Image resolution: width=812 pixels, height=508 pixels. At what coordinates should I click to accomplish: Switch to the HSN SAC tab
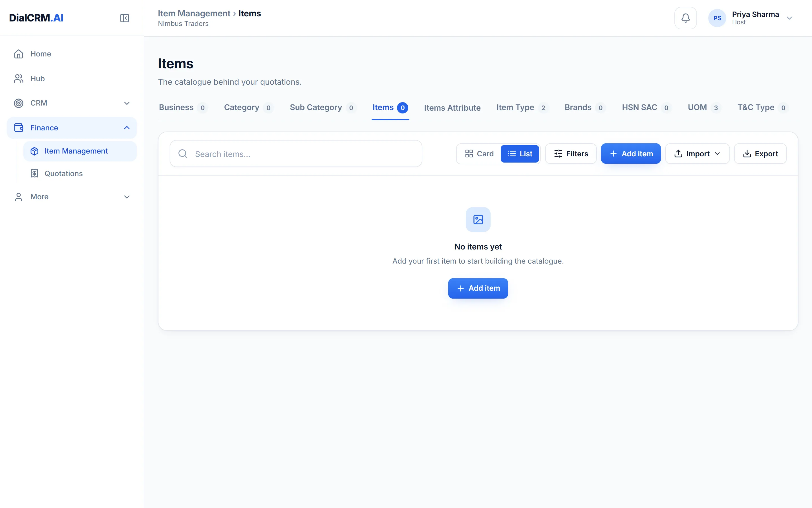click(x=647, y=108)
